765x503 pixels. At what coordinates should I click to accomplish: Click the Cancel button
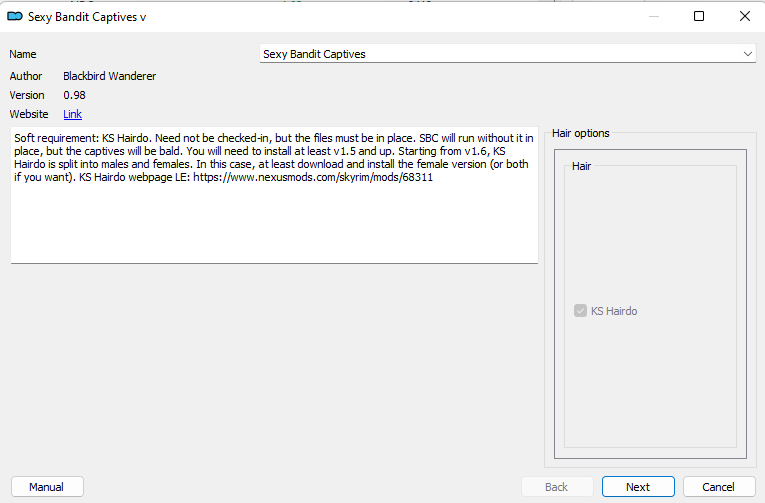pyautogui.click(x=719, y=487)
